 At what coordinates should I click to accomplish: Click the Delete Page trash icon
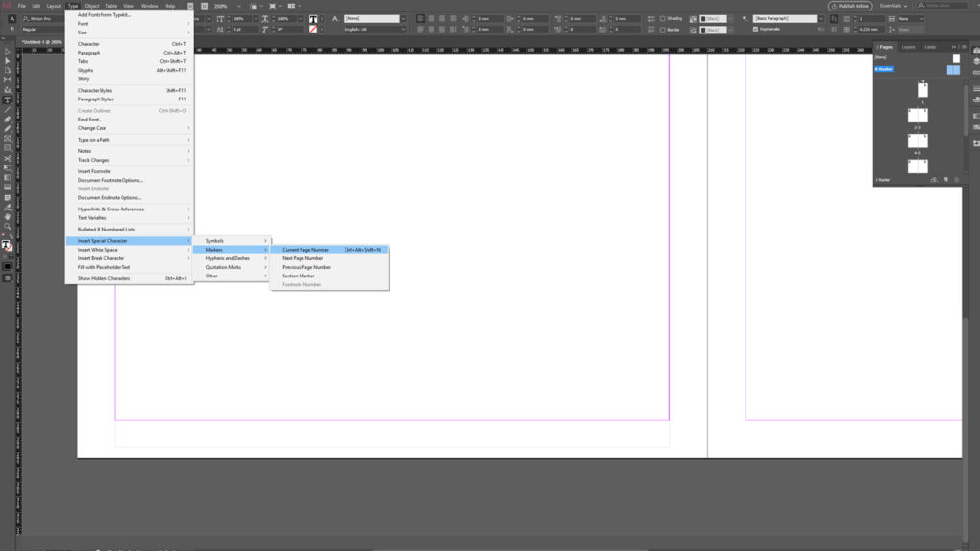pos(957,179)
